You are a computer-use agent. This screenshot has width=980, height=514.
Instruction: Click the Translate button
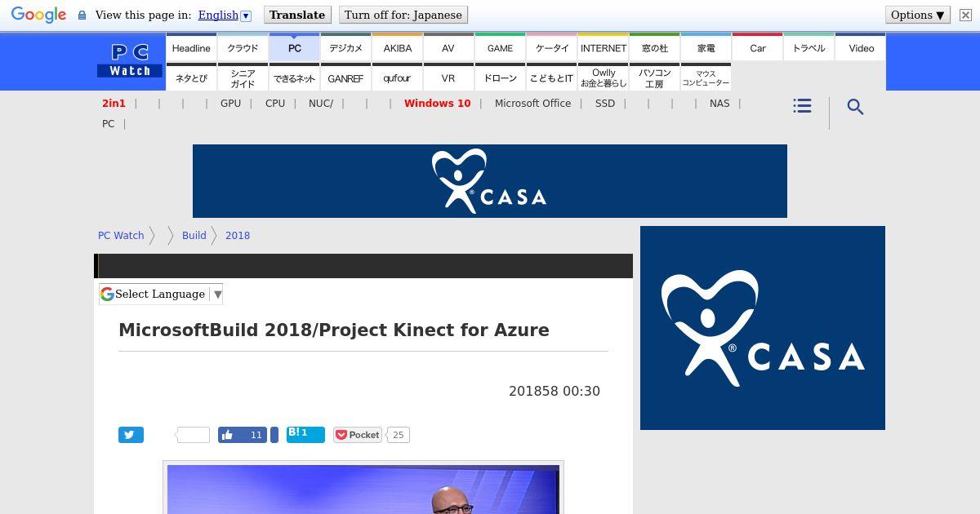click(x=297, y=15)
